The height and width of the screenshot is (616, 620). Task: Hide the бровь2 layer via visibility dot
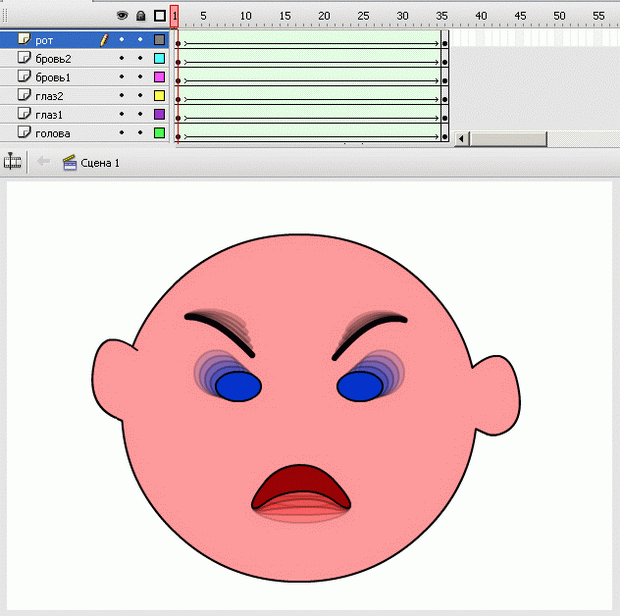pos(122,59)
